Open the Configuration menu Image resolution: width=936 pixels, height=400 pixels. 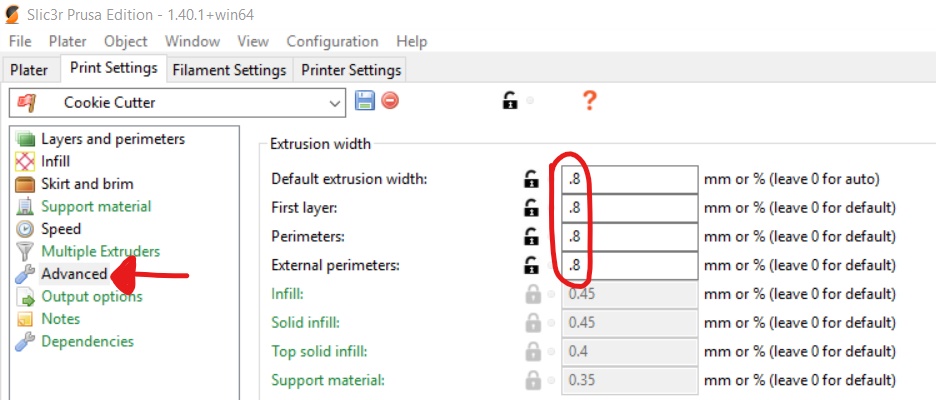[332, 41]
